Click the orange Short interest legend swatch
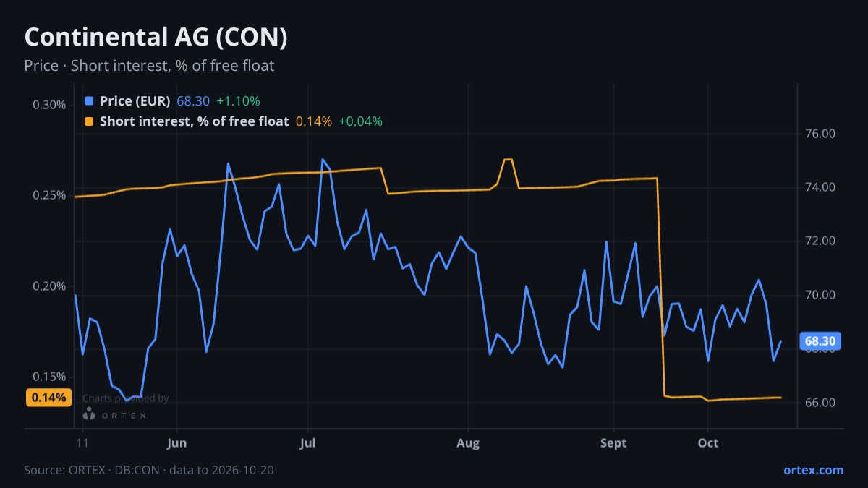The image size is (868, 488). 89,121
